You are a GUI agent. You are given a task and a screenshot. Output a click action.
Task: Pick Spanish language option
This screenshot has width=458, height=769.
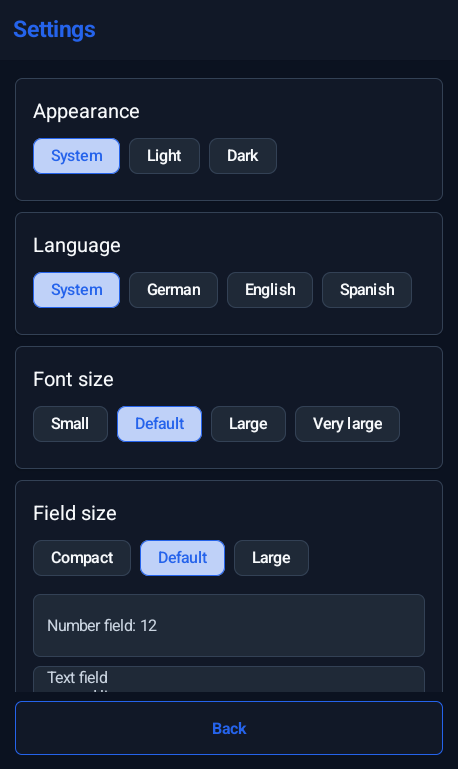point(367,290)
